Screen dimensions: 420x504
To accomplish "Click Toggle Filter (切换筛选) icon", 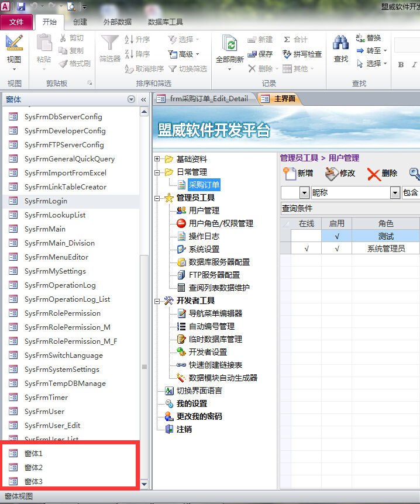I will pos(173,69).
